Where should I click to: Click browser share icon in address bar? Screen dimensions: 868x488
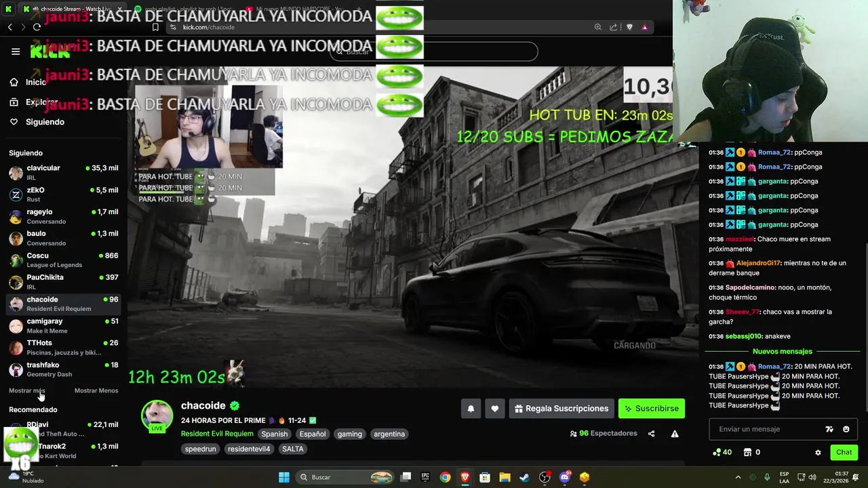(614, 27)
